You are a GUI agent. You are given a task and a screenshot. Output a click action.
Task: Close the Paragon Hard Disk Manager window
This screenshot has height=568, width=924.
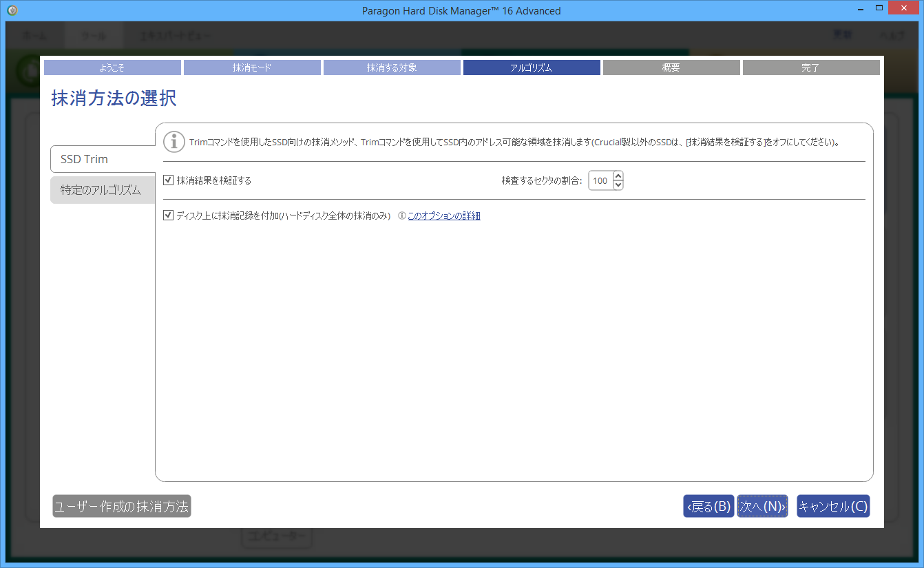(905, 9)
